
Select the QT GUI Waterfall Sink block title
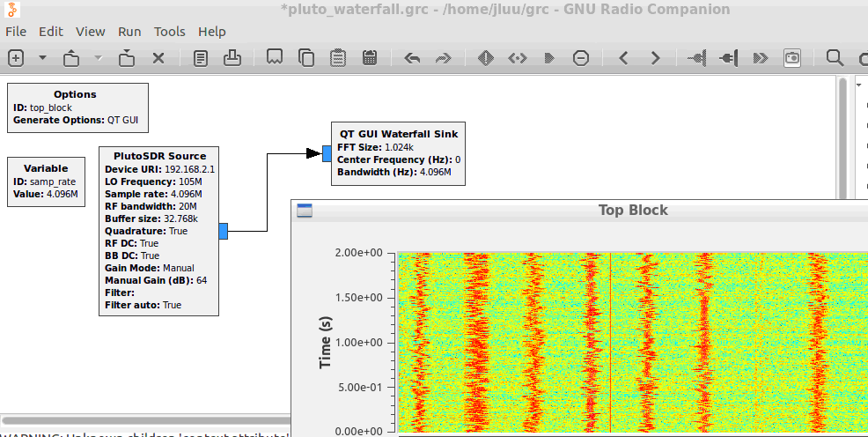[x=399, y=134]
